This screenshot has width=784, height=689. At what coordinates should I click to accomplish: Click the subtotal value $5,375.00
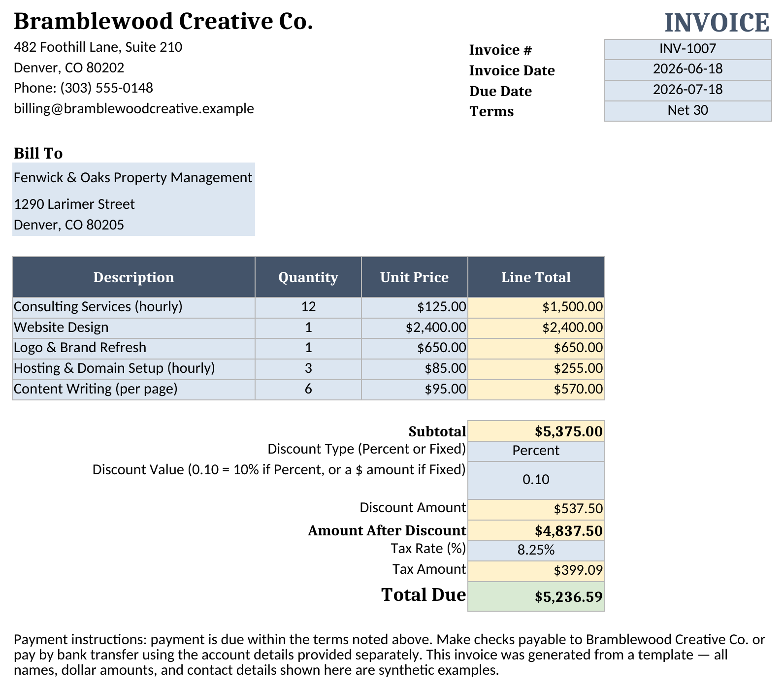(536, 431)
